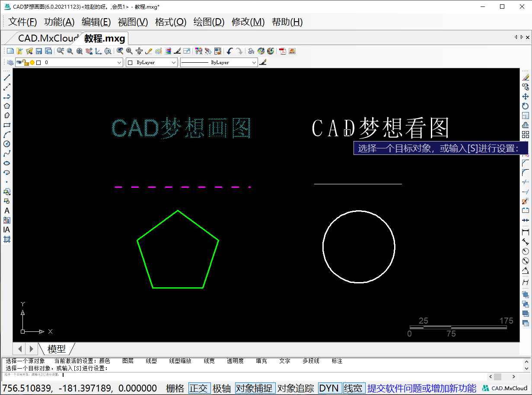Open the 修改(M) menu
Image resolution: width=532 pixels, height=395 pixels.
pyautogui.click(x=248, y=22)
